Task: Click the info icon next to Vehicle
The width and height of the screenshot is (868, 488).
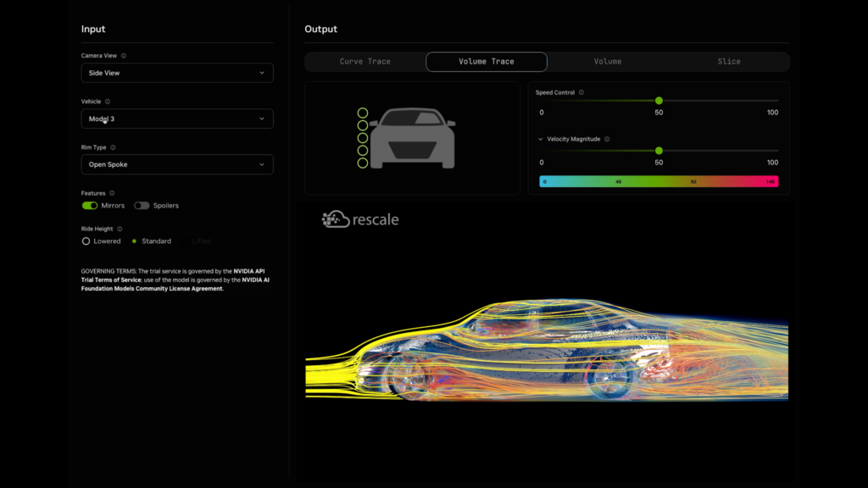Action: point(108,102)
